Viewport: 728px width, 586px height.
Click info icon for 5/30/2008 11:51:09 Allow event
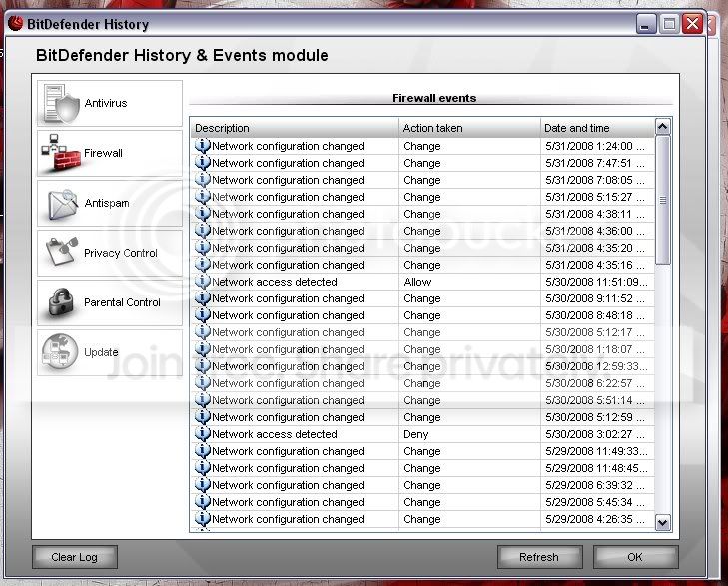(x=202, y=282)
